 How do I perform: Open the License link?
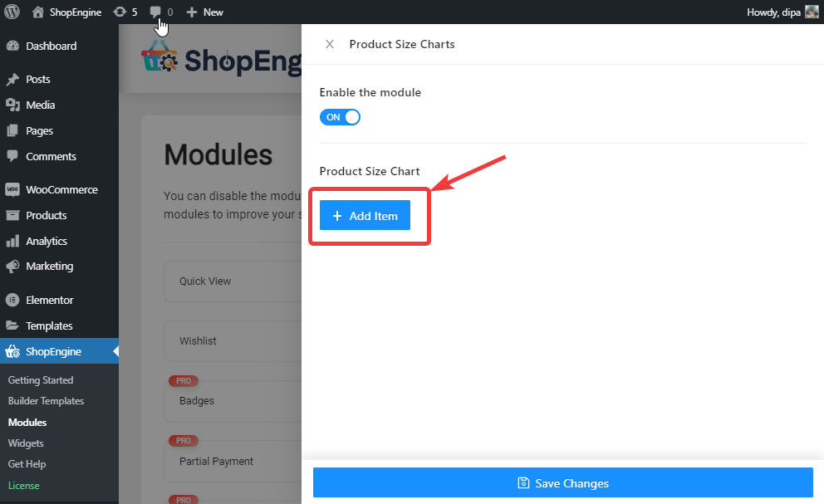pos(23,486)
